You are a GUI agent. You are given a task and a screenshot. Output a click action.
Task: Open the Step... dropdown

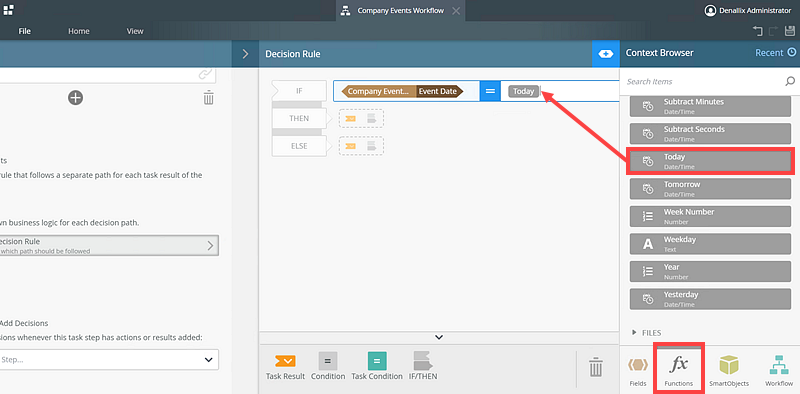[109, 360]
